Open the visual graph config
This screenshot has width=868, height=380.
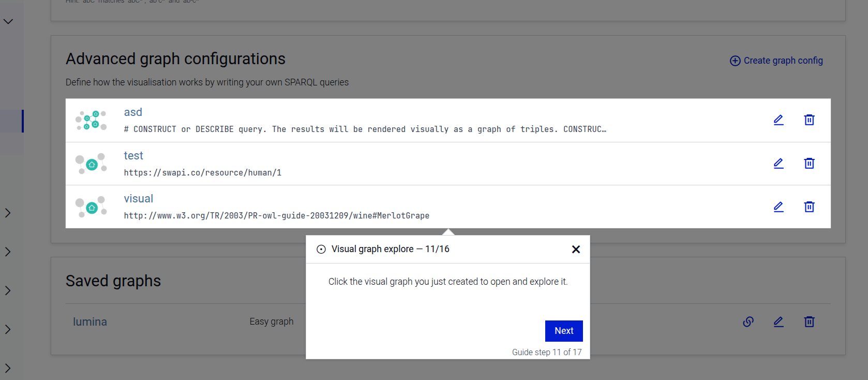click(138, 199)
